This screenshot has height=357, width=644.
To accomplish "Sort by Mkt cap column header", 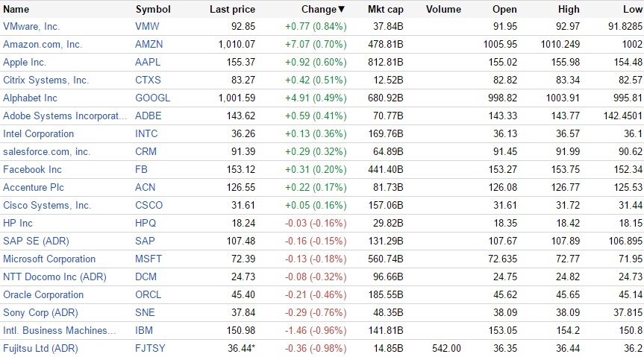I will pos(386,9).
